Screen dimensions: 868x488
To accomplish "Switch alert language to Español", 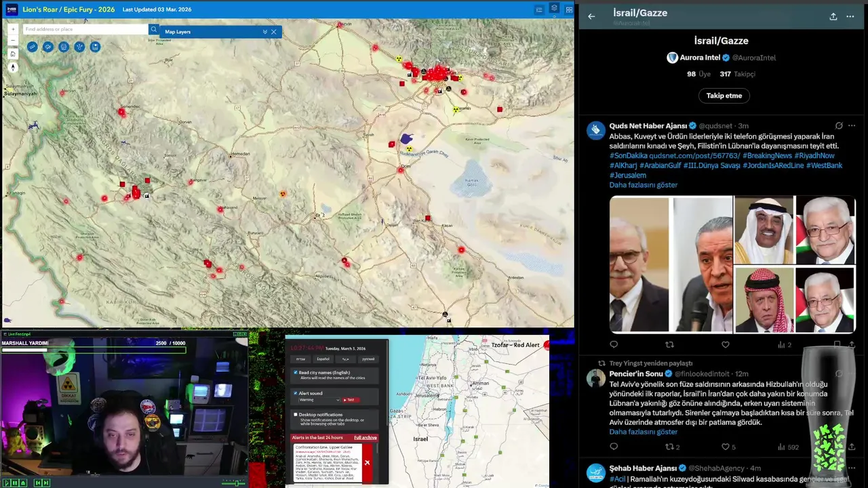I will 323,359.
